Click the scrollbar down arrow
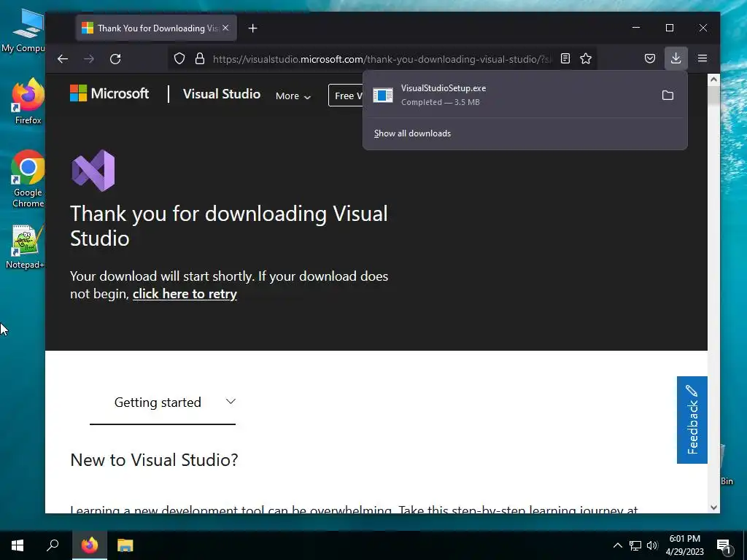Image resolution: width=747 pixels, height=560 pixels. (x=713, y=507)
